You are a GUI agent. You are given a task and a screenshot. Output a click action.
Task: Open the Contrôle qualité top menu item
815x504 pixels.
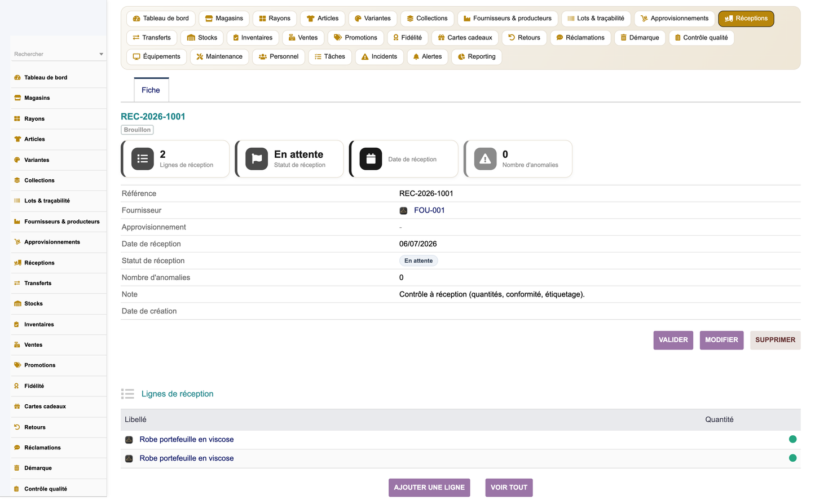point(701,38)
